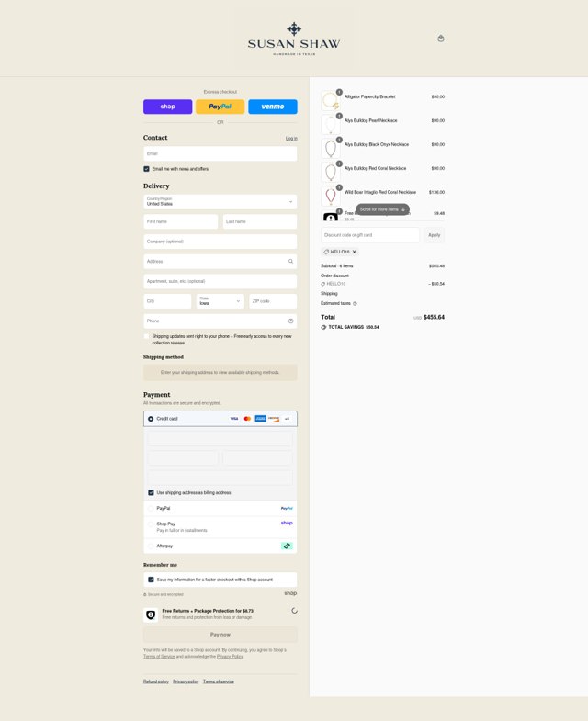Open the Log in link
The width and height of the screenshot is (588, 721).
click(291, 139)
